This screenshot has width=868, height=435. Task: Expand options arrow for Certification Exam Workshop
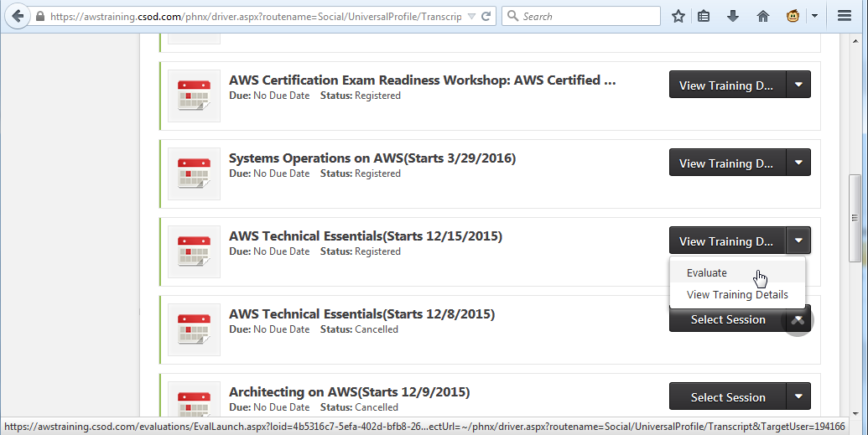[x=798, y=85]
